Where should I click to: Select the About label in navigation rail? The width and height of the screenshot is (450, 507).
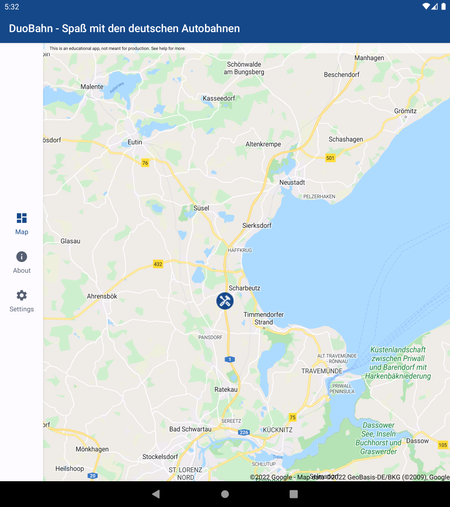point(22,270)
